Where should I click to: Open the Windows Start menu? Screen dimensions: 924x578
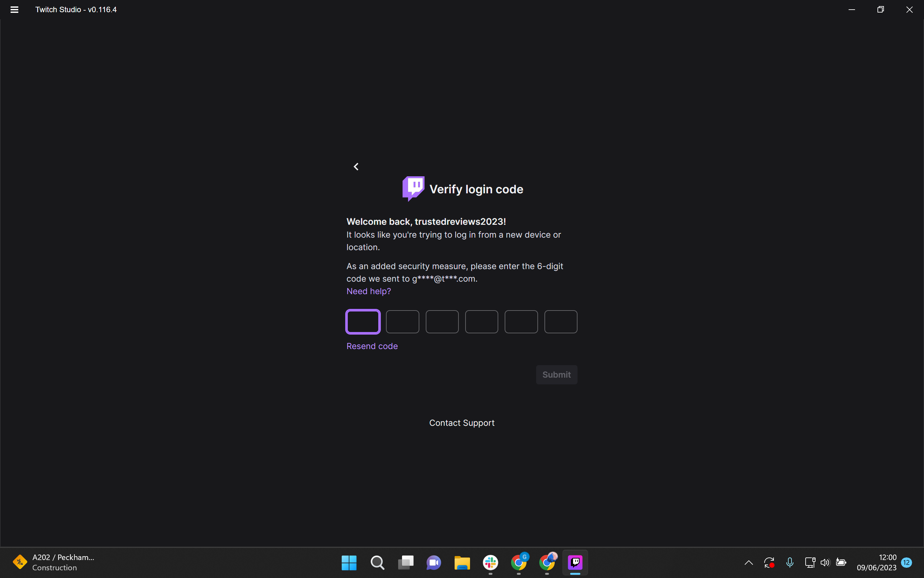tap(349, 563)
